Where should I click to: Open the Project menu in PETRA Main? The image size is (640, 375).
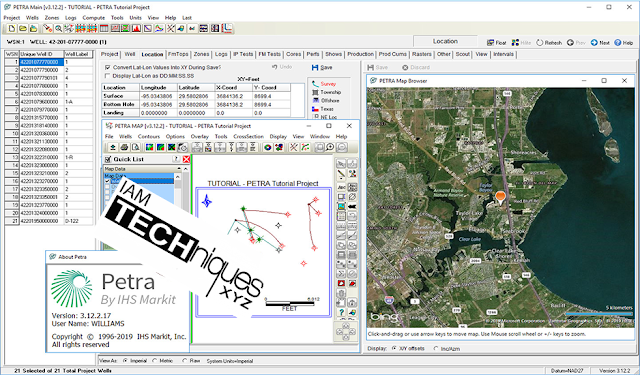point(11,18)
